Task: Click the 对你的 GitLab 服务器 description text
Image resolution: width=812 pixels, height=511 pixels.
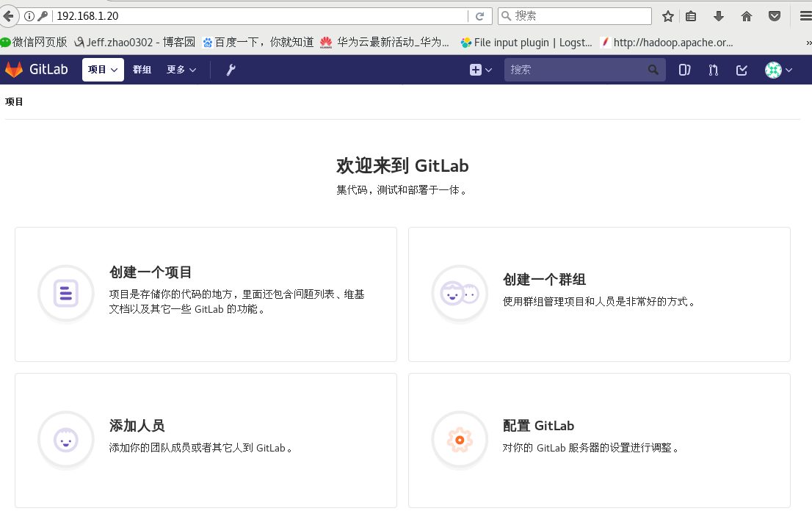Action: coord(591,448)
